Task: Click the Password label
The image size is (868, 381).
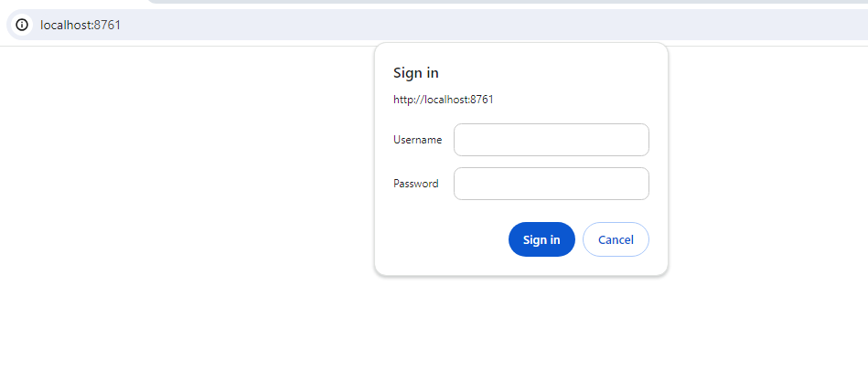Action: coord(416,184)
